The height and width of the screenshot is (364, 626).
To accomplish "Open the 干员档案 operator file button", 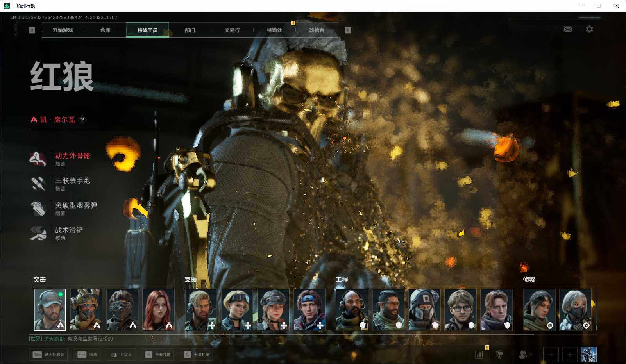I will tap(197, 355).
